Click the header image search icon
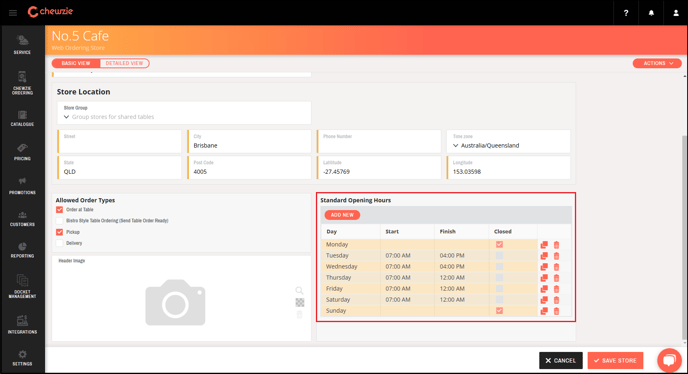The image size is (688, 374). pyautogui.click(x=299, y=290)
